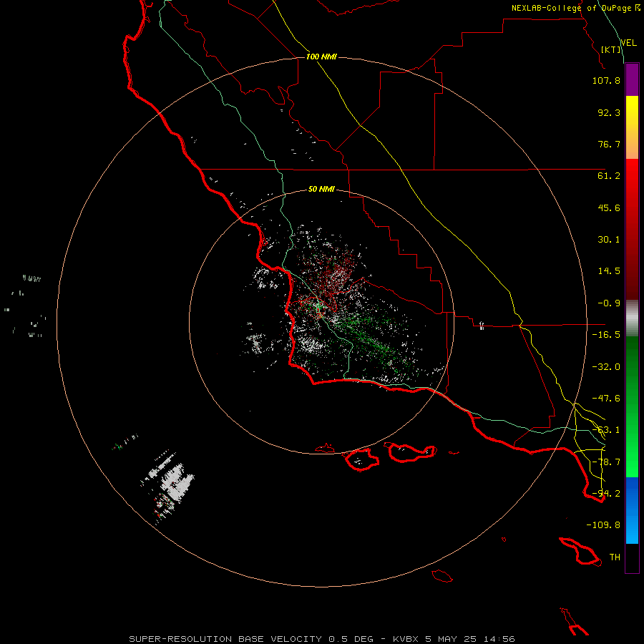This screenshot has width=644, height=644.
Task: Select the -32.0 velocity scale value
Action: tap(606, 367)
